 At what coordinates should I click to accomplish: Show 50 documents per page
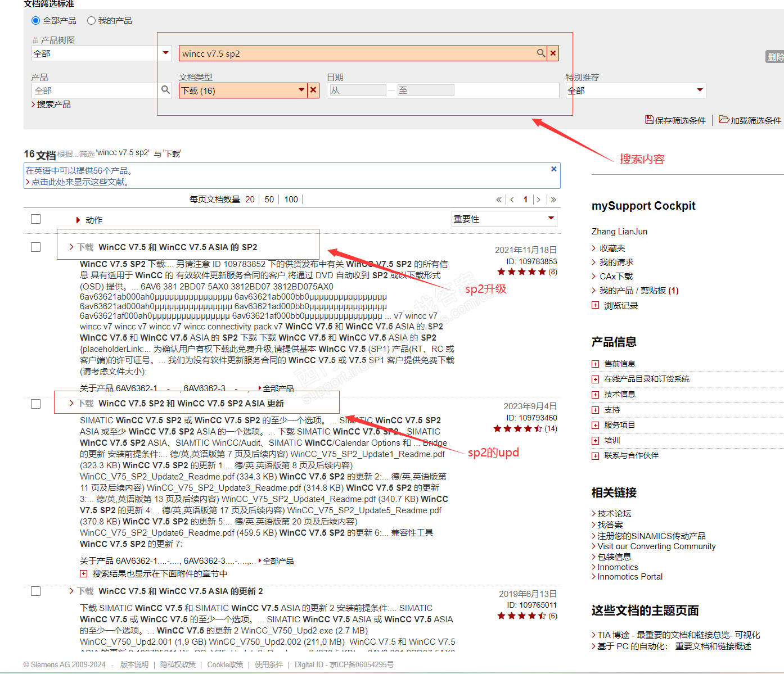269,200
